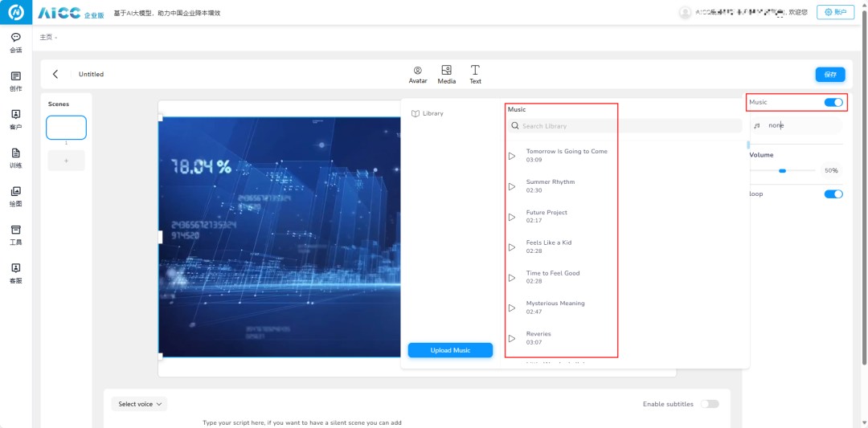Open the 工具 tools icon in the sidebar
This screenshot has width=868, height=428.
point(16,234)
